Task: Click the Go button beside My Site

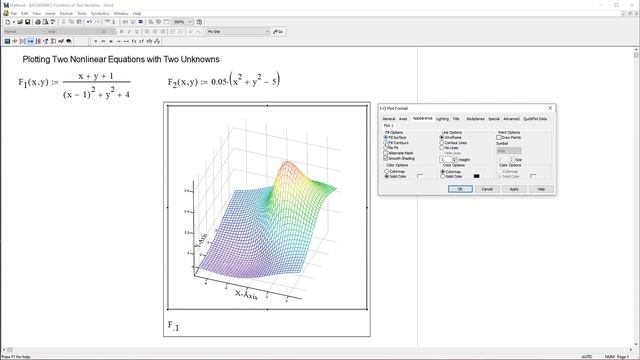Action: (x=278, y=31)
